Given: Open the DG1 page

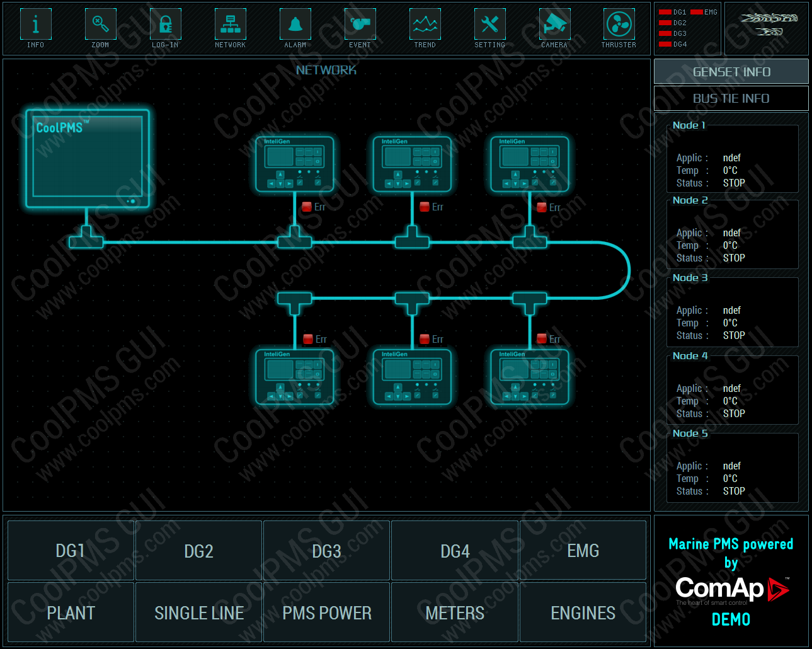Looking at the screenshot, I should point(71,551).
